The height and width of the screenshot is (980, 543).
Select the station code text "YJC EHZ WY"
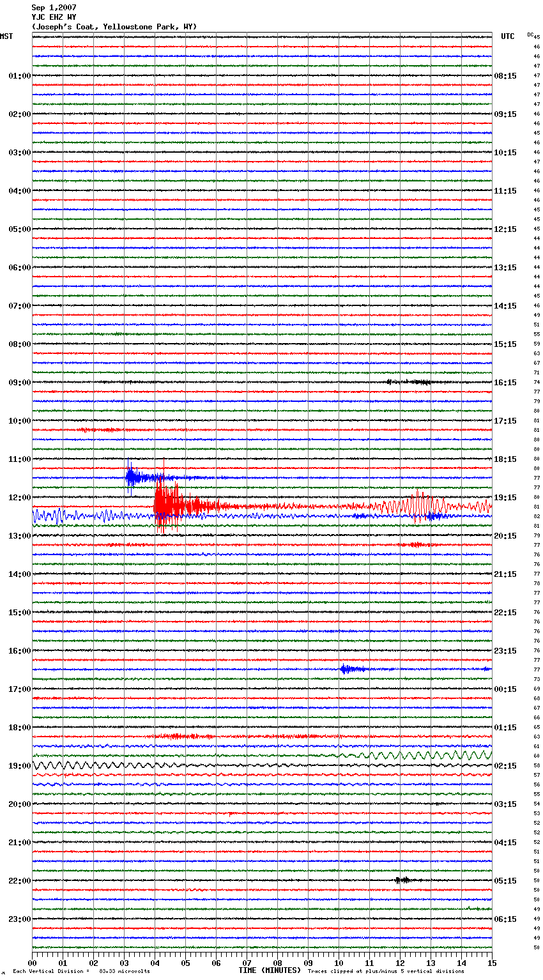[x=54, y=17]
